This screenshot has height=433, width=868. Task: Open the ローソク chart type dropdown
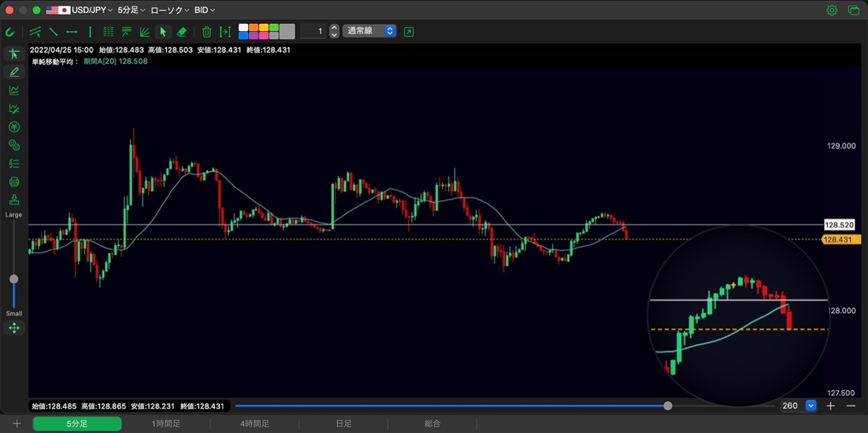click(170, 10)
